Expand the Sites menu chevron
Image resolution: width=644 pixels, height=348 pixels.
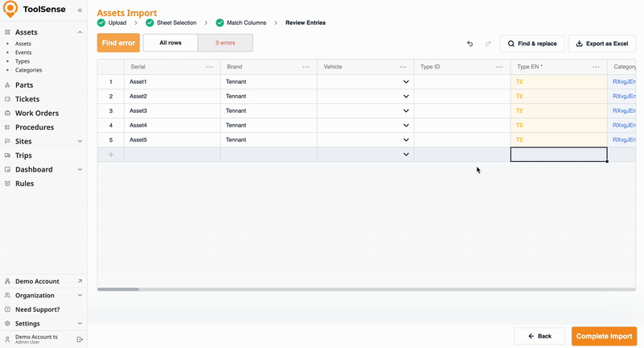[x=80, y=141]
